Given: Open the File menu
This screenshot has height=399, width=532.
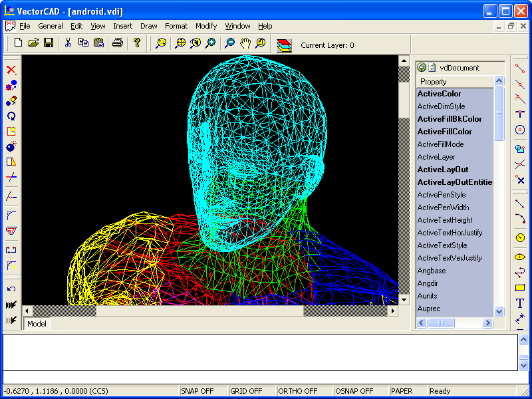Looking at the screenshot, I should 25,26.
